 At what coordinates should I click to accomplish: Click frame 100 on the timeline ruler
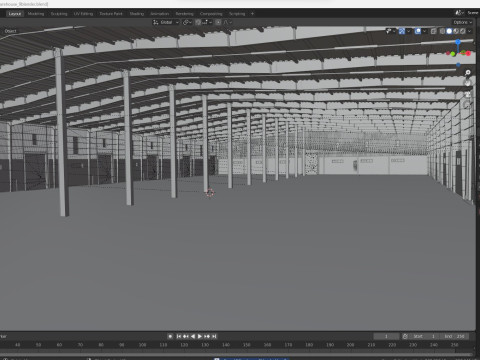(x=142, y=345)
